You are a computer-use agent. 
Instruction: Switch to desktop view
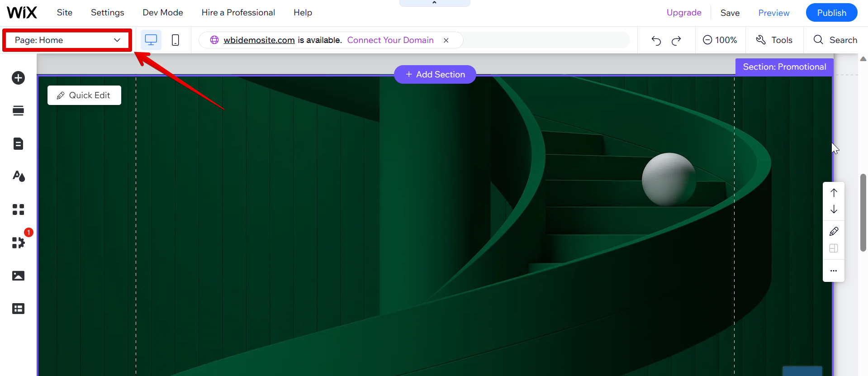151,40
